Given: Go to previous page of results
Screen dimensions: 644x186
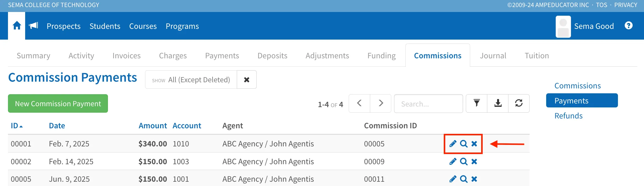Looking at the screenshot, I should [359, 103].
